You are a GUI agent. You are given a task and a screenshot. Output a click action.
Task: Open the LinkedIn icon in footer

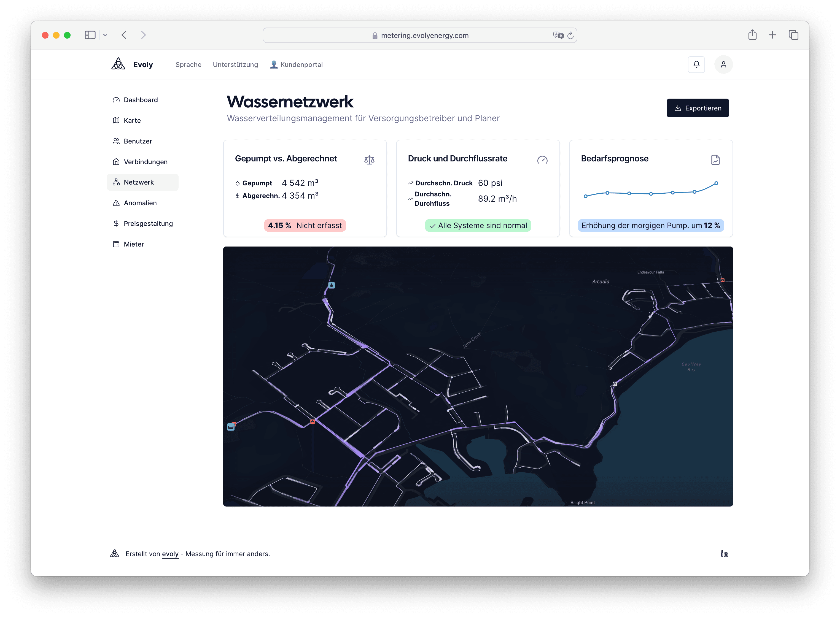[724, 553]
